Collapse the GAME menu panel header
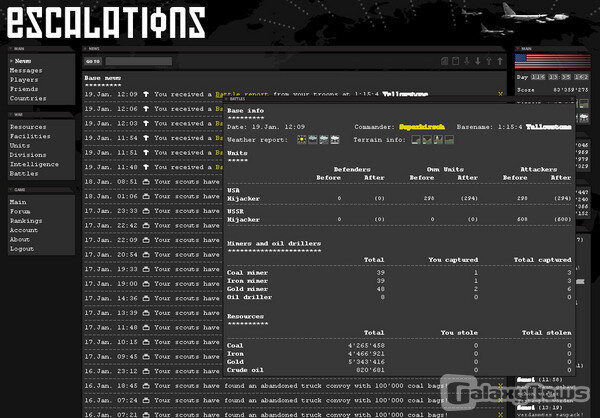Screen dimensions: 600x418 (x=11, y=189)
